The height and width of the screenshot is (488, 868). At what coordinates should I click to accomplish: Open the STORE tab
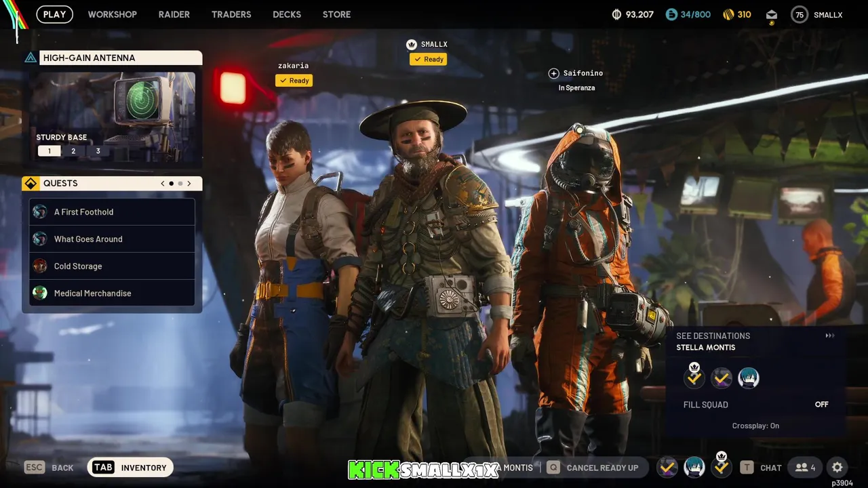[337, 14]
